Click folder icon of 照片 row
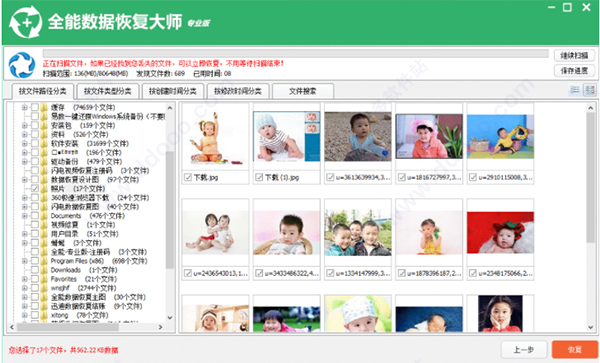Viewport: 600px width, 363px height. click(x=44, y=189)
